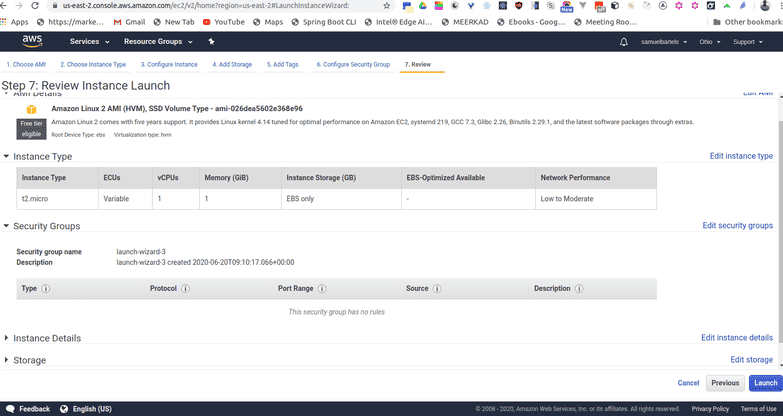The image size is (783, 416).
Task: Go to step 1 Choose AMI tab
Action: click(26, 64)
